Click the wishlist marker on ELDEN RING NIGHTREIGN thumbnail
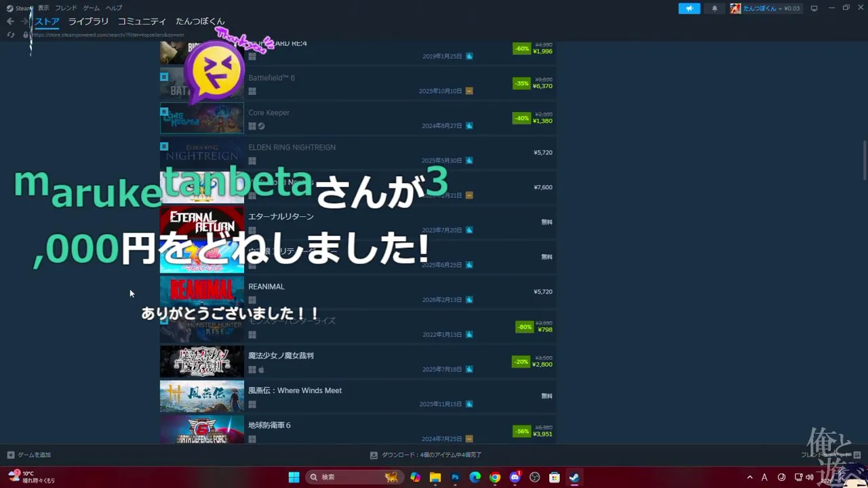The height and width of the screenshot is (488, 868). [x=164, y=146]
